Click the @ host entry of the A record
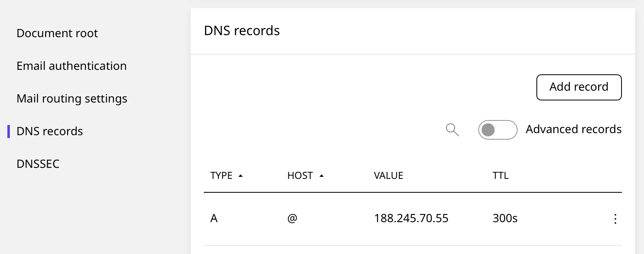Image resolution: width=644 pixels, height=254 pixels. point(291,218)
